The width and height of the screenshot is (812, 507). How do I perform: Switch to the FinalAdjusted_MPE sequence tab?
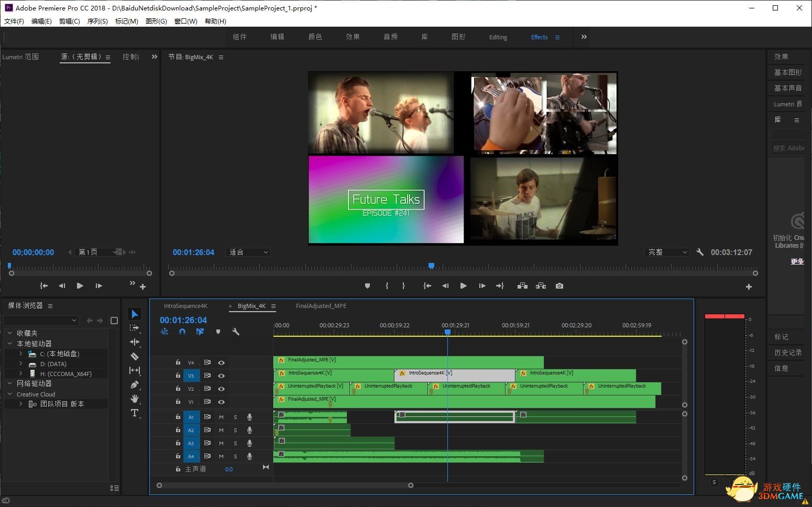(321, 306)
